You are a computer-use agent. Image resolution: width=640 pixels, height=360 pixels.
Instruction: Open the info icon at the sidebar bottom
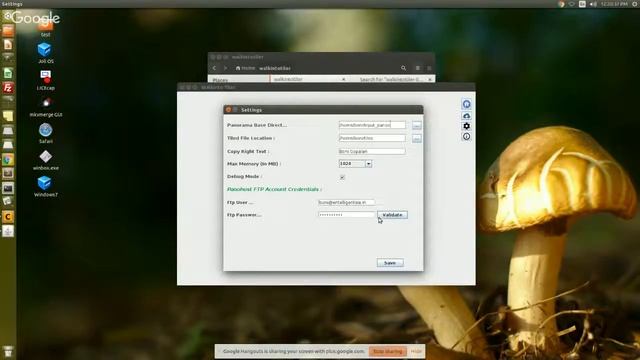[467, 137]
